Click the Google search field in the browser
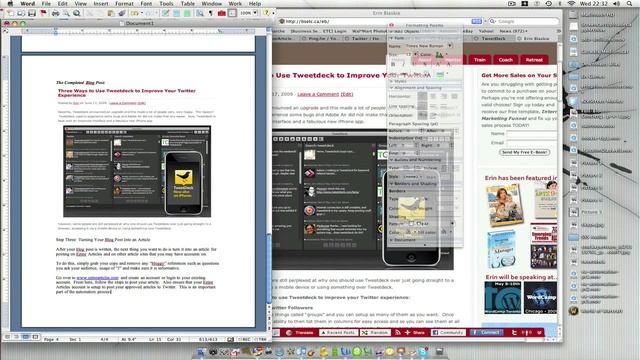 (x=524, y=21)
